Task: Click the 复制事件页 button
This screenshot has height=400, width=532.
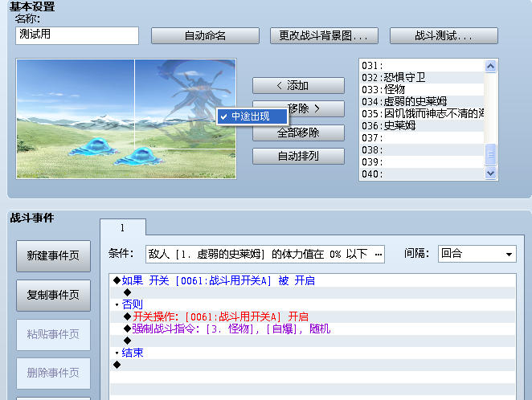Action: click(53, 296)
